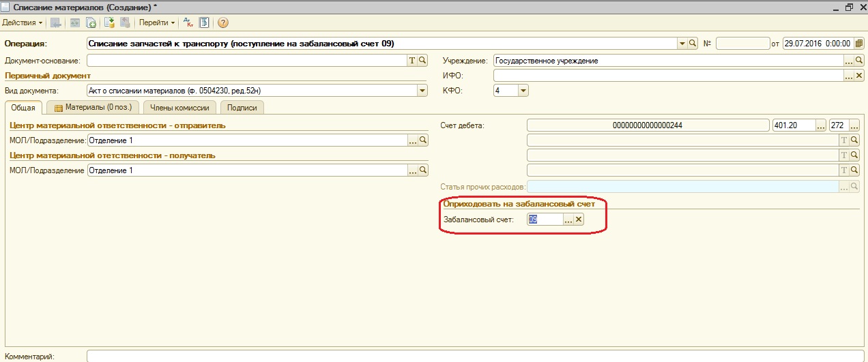Click ellipsis button for receiver МОЛ/Подразделение

tap(412, 170)
